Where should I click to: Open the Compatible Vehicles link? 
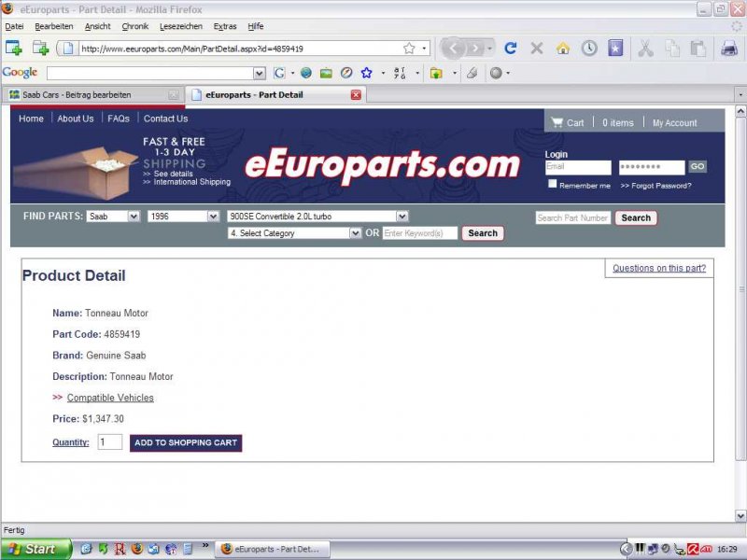point(110,398)
